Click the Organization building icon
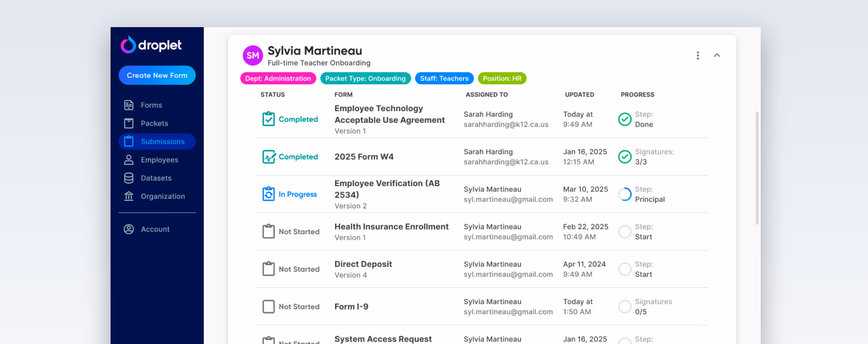The height and width of the screenshot is (344, 868). coord(129,196)
